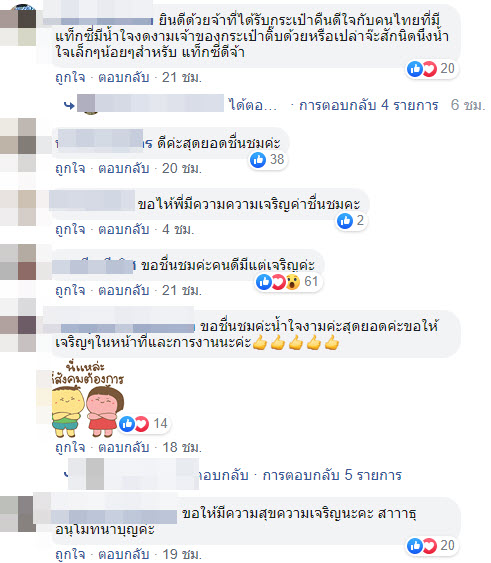491x563 pixels.
Task: Open the 20 reactions on the bottom comment
Action: pyautogui.click(x=431, y=545)
